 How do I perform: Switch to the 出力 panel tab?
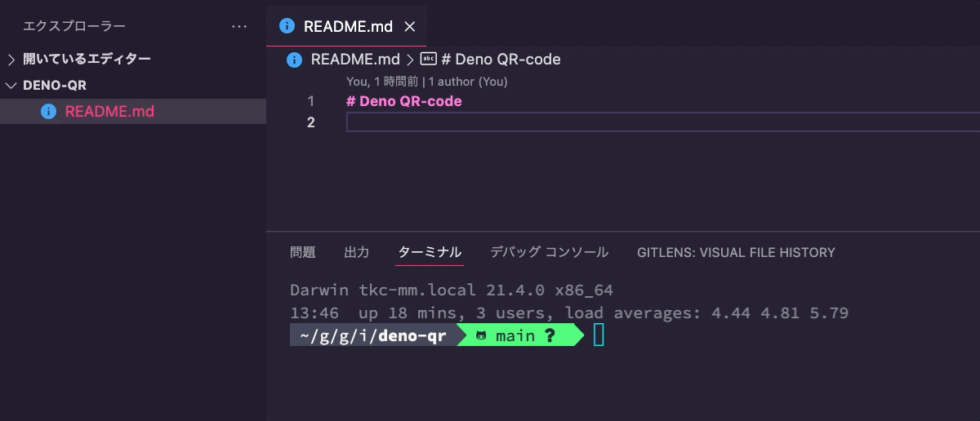click(357, 252)
